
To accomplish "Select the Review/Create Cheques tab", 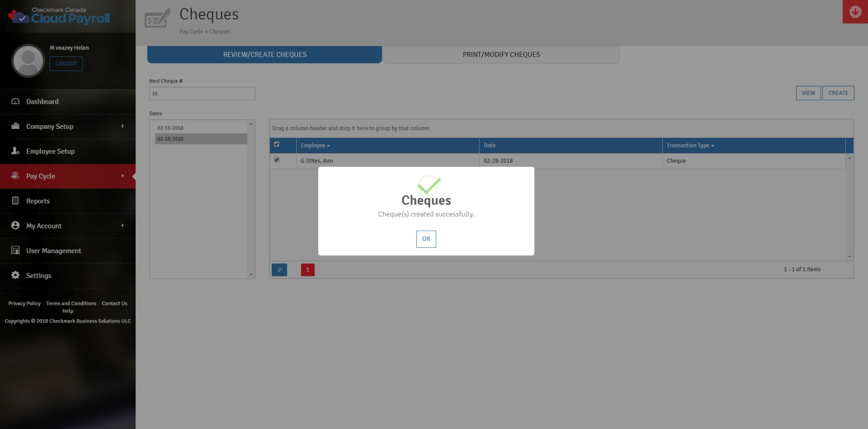I will pos(264,55).
